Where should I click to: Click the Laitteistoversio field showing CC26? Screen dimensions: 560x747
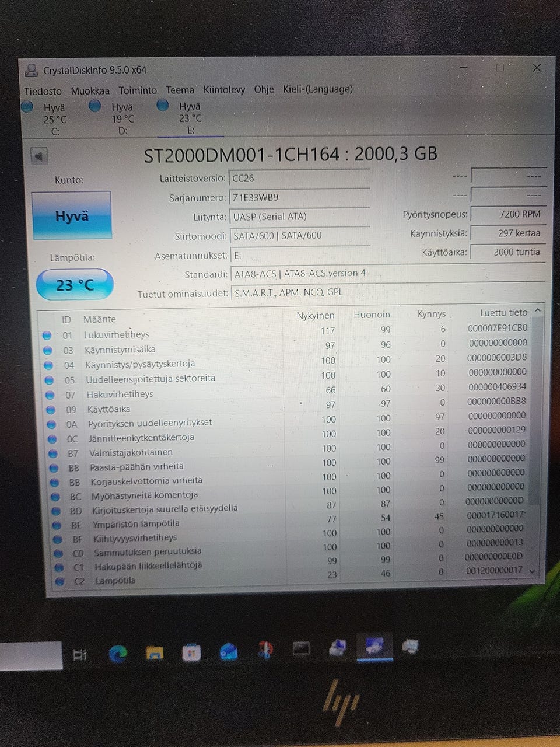coord(300,179)
